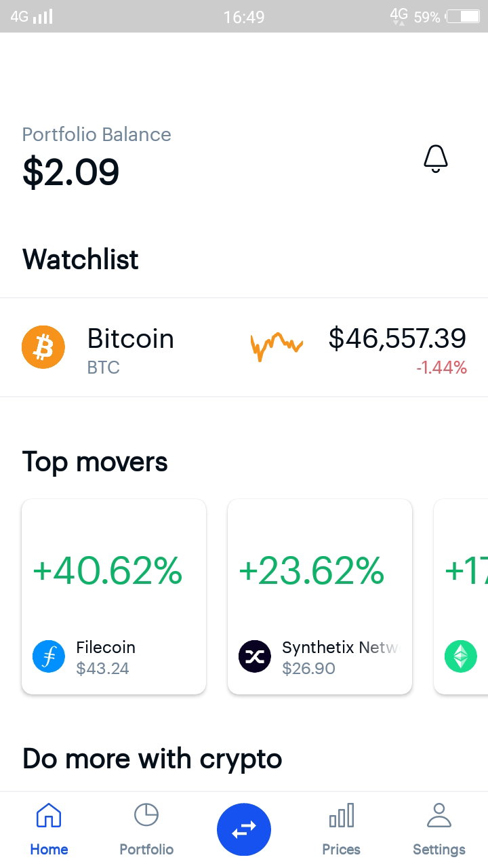488x868 pixels.
Task: Open the partially visible third mover card
Action: pyautogui.click(x=461, y=597)
